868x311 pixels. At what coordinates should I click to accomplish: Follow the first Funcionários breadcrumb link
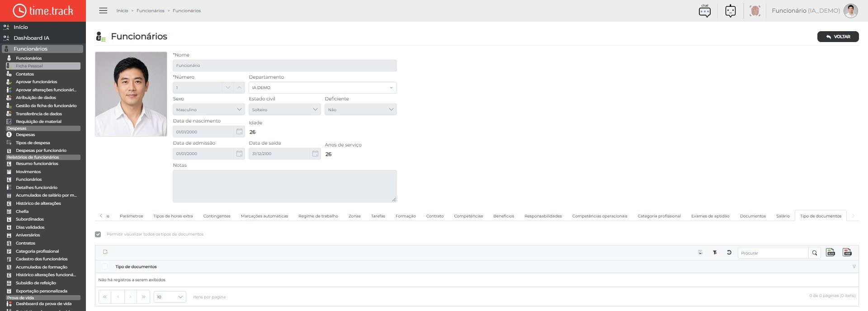(x=151, y=10)
